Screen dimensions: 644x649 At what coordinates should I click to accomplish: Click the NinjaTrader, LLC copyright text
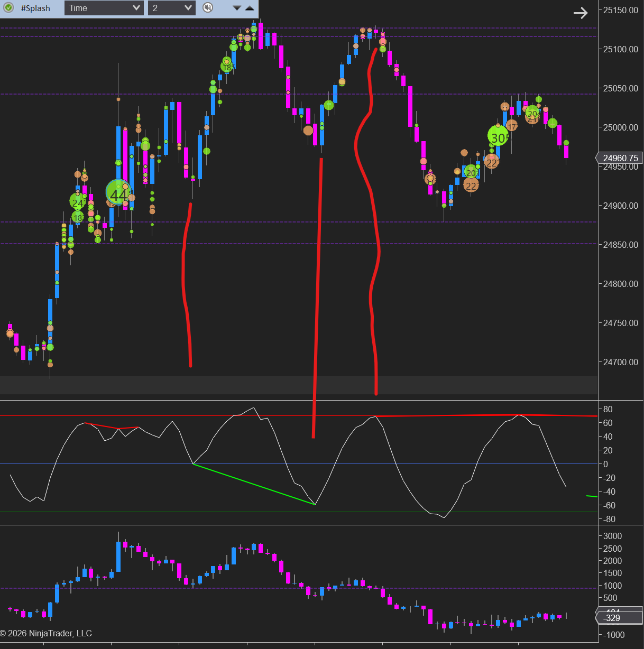click(46, 633)
